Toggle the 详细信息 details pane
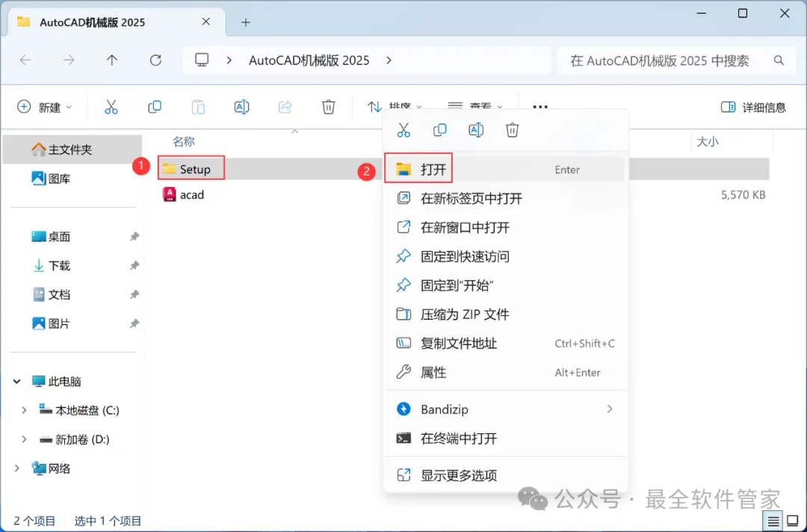This screenshot has height=532, width=807. coord(753,107)
